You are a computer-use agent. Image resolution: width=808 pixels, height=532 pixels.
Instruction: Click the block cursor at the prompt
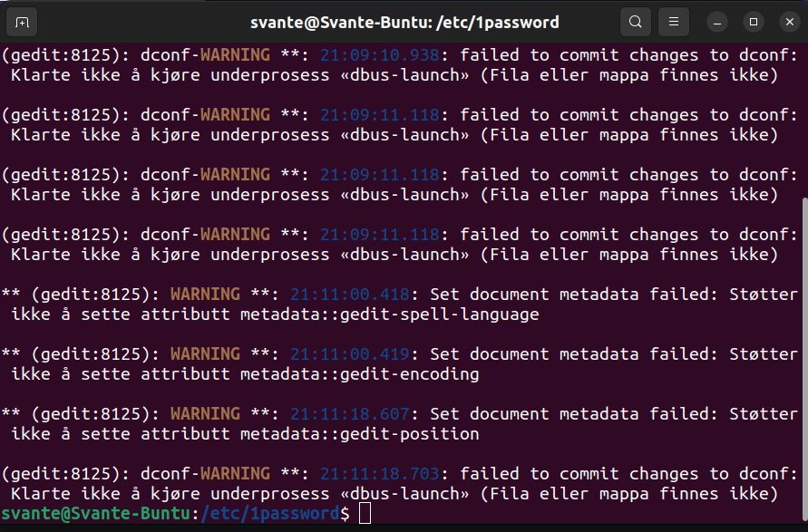tap(365, 514)
